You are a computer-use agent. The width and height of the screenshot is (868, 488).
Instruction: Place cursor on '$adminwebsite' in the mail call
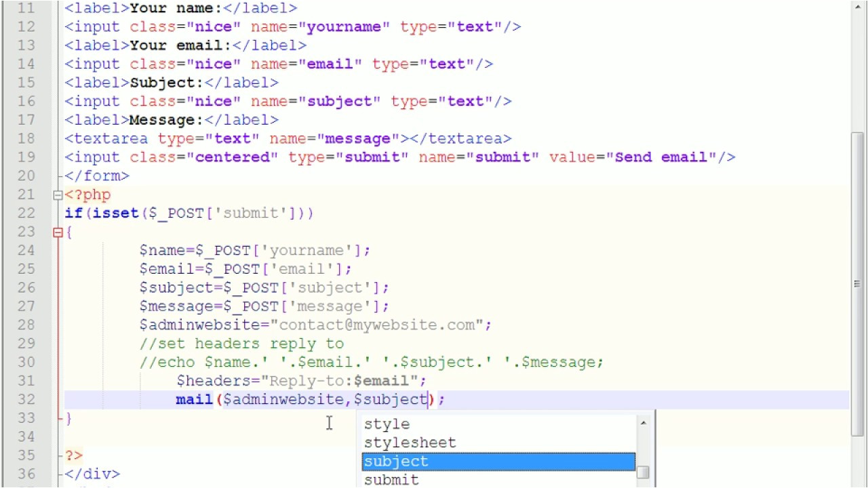click(x=284, y=399)
